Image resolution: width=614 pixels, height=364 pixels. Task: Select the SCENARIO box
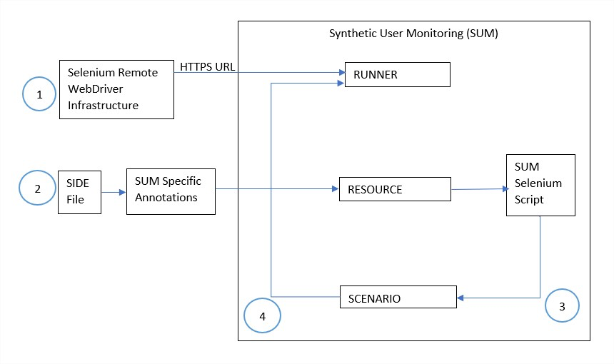[x=397, y=297]
